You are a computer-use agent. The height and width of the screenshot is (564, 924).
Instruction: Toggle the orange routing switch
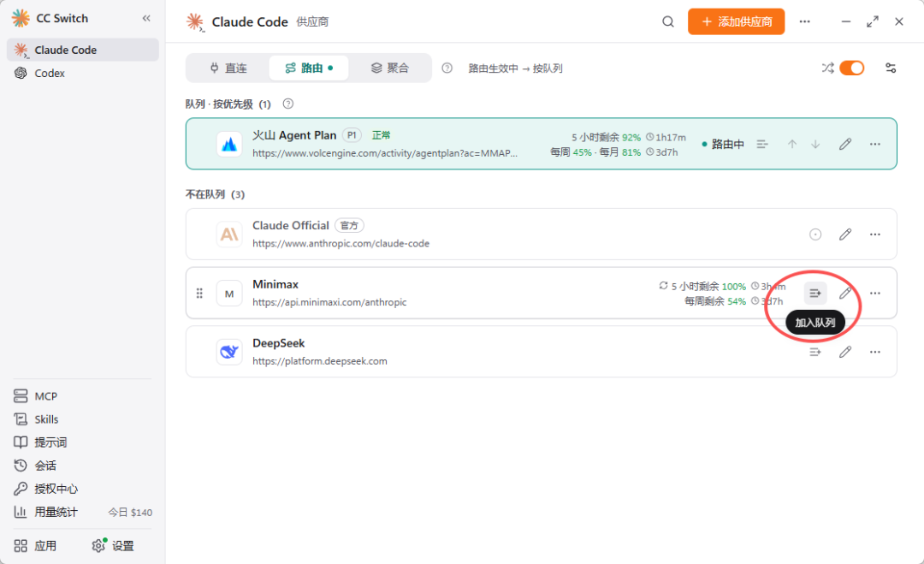pos(852,68)
